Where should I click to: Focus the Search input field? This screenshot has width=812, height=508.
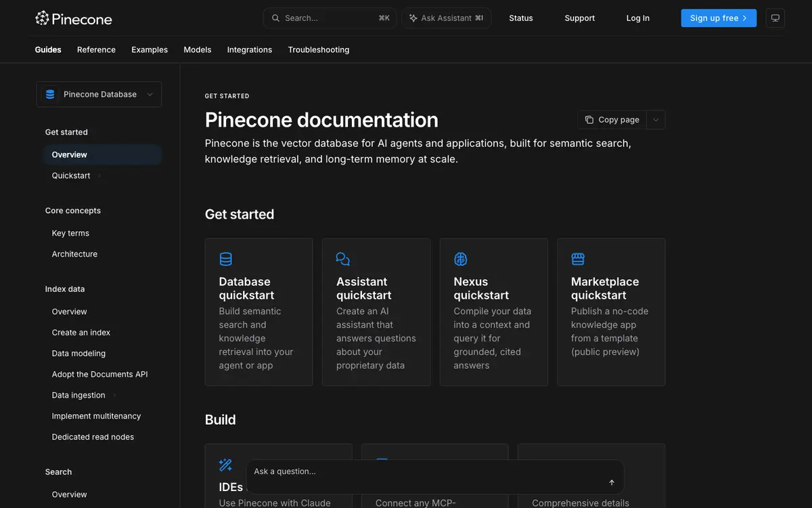[330, 18]
